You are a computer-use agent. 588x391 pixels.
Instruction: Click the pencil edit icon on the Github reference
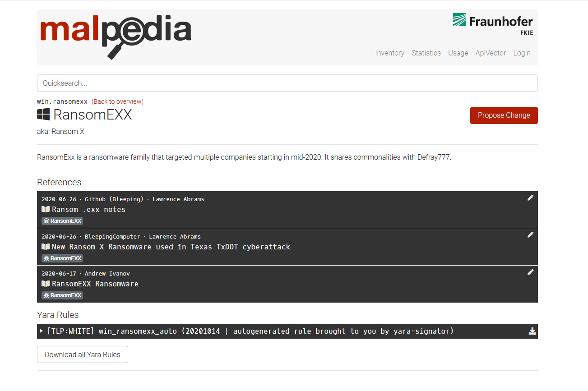(530, 198)
